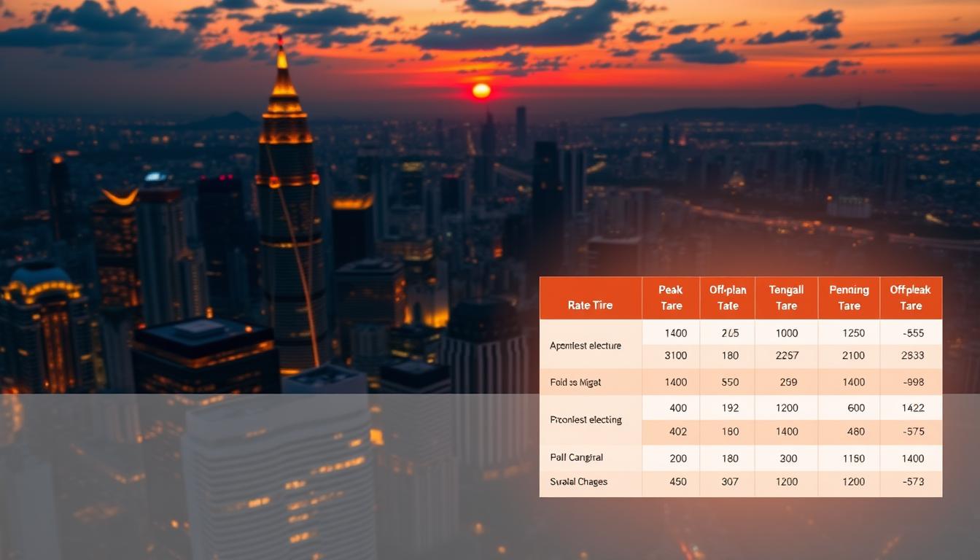
Task: Select the cell with value 1422
Action: click(x=912, y=408)
